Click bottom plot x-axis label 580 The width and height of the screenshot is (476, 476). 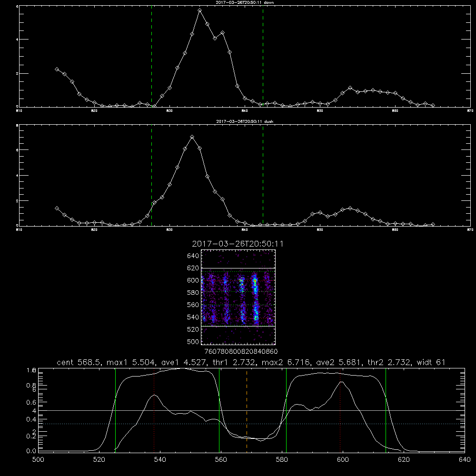coord(282,460)
